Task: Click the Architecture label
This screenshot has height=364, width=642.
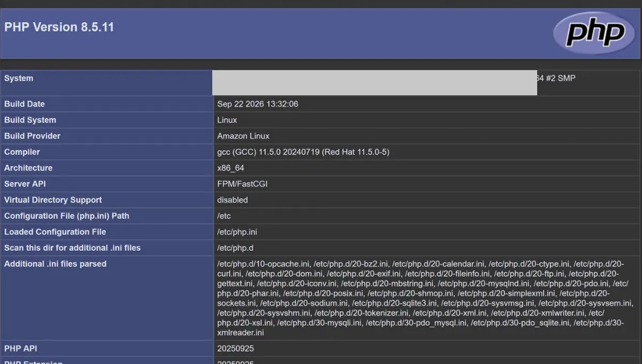Action: tap(28, 168)
